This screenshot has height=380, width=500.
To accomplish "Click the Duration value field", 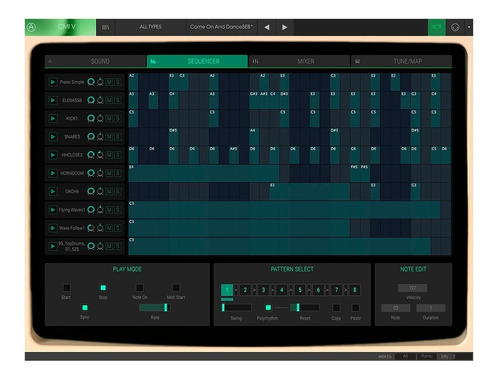I will point(431,308).
